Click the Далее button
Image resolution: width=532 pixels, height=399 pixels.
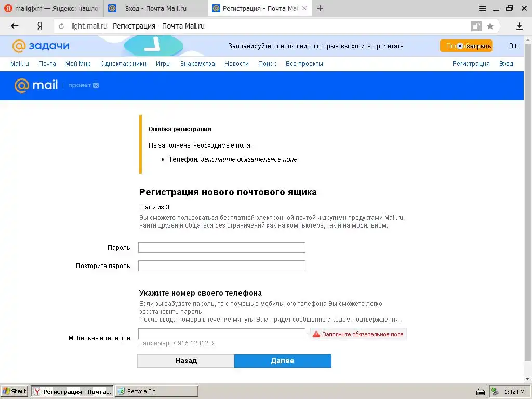coord(283,361)
